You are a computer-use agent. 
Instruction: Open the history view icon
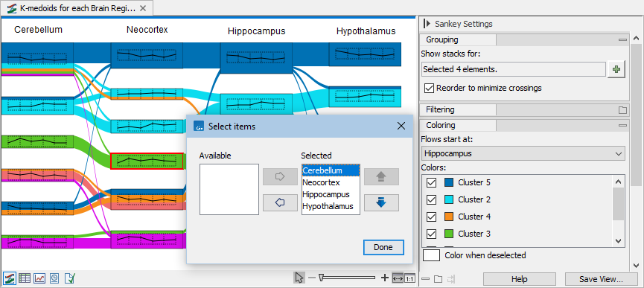pyautogui.click(x=54, y=278)
